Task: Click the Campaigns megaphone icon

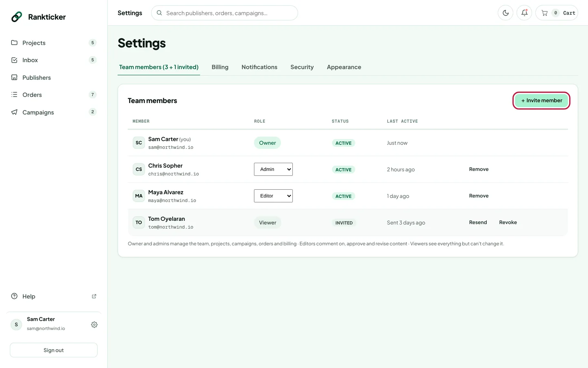Action: click(14, 112)
